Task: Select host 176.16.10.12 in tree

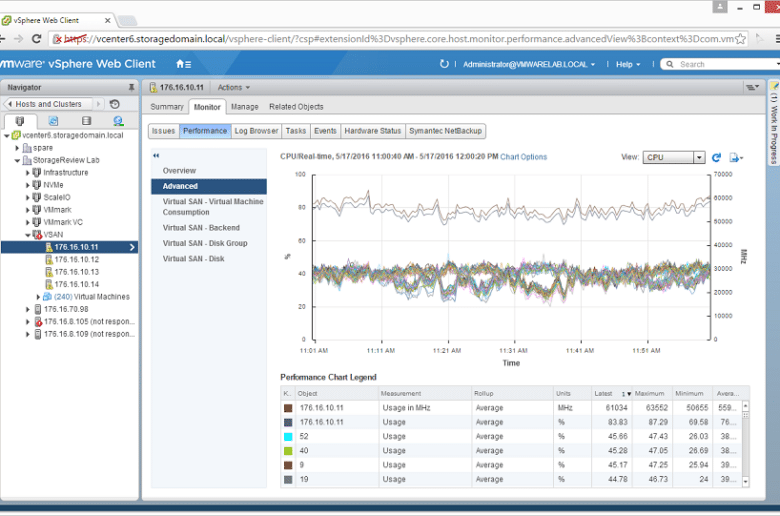Action: click(x=77, y=260)
